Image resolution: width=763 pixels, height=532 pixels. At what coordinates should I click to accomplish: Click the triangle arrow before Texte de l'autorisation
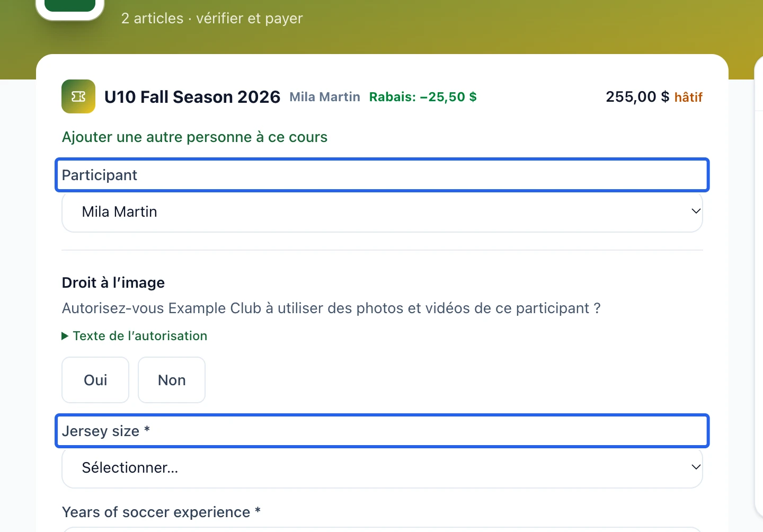point(65,336)
